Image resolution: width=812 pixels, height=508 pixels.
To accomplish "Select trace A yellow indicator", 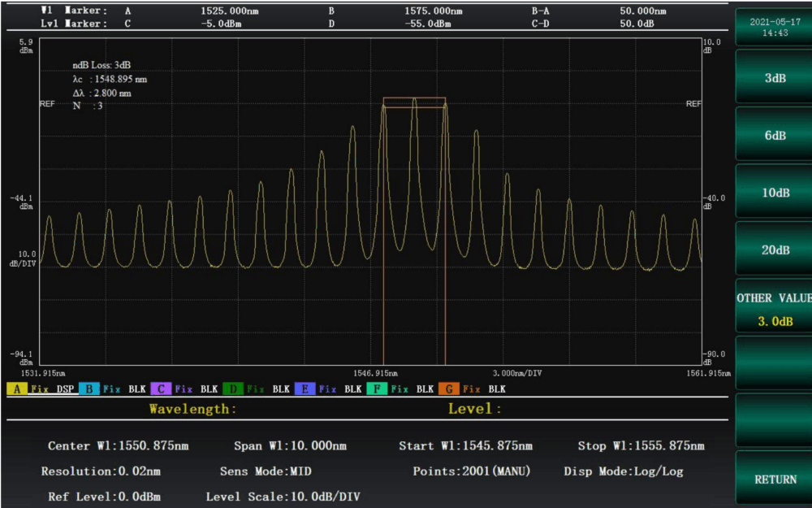I will pyautogui.click(x=17, y=389).
